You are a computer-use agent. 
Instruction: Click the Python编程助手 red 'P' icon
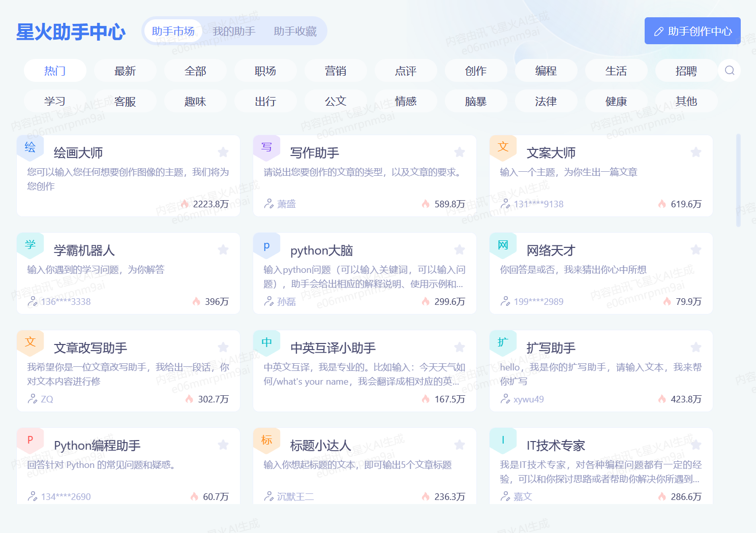[30, 440]
